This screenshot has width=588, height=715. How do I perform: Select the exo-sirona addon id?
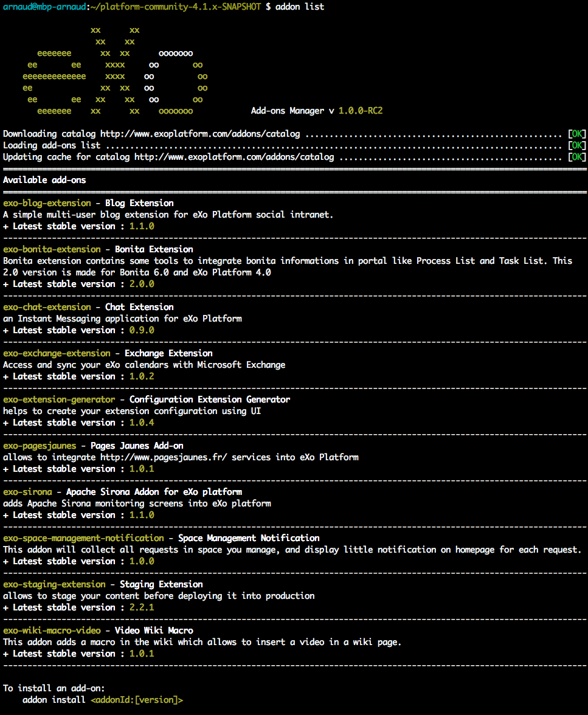pyautogui.click(x=27, y=492)
